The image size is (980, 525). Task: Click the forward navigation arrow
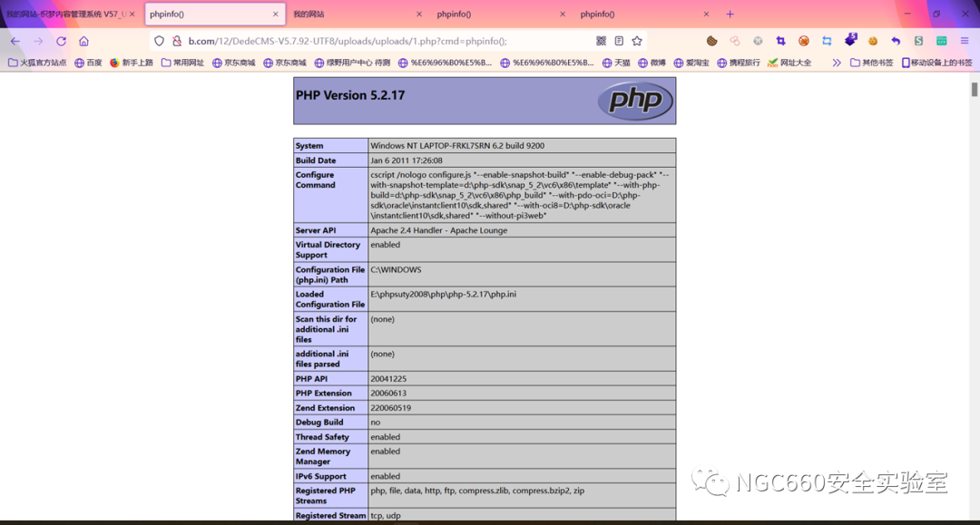pyautogui.click(x=38, y=41)
